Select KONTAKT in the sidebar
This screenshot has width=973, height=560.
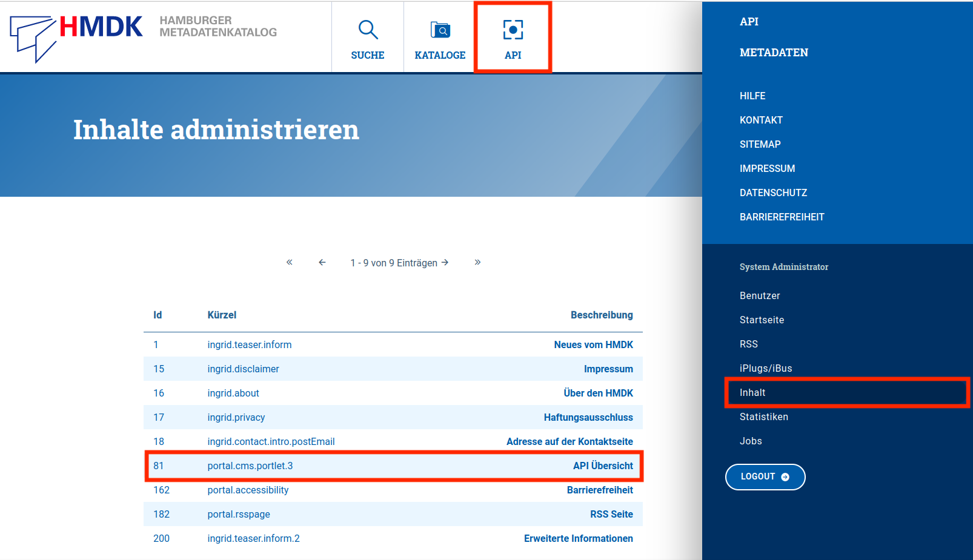coord(761,120)
